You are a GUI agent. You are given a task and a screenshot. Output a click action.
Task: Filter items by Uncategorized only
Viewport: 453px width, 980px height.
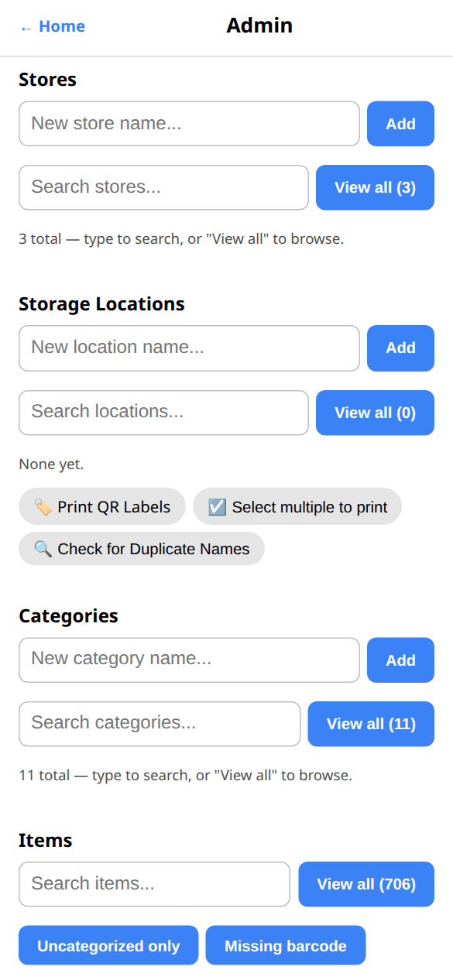point(108,945)
